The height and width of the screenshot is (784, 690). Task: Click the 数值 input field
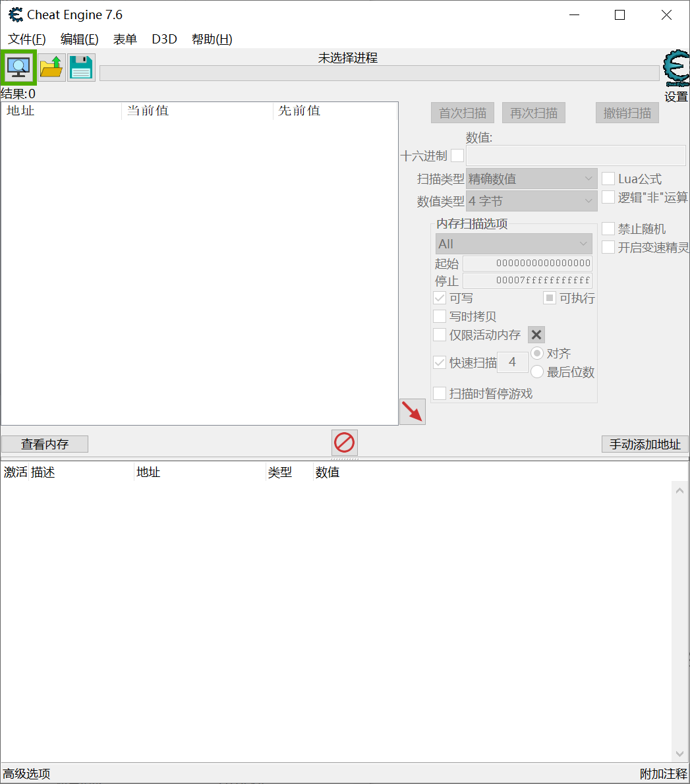(576, 155)
